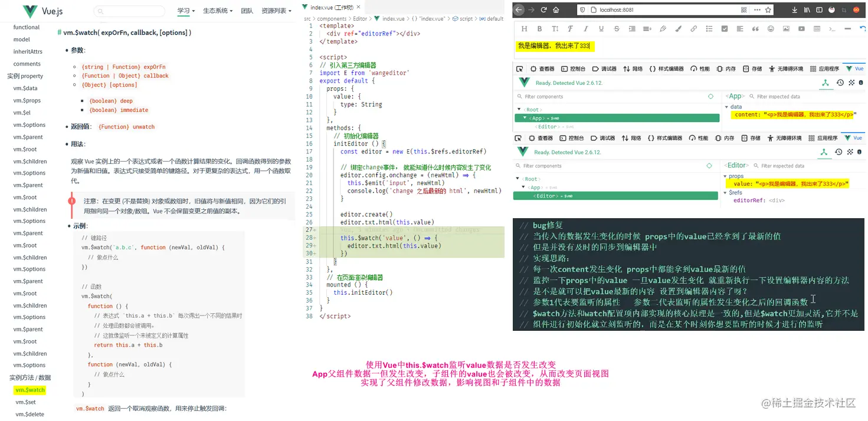Open the background color brush tool
This screenshot has width=868, height=421.
[x=678, y=29]
